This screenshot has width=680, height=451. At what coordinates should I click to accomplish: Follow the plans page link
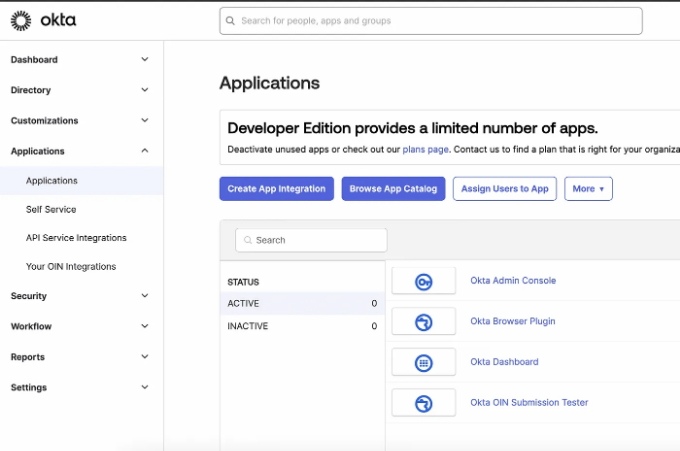pos(425,149)
